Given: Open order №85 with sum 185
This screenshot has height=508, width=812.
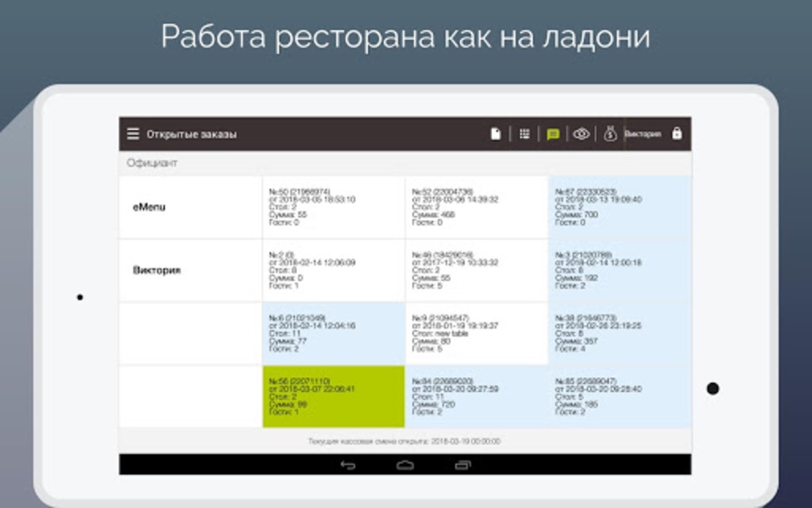Looking at the screenshot, I should coord(620,396).
